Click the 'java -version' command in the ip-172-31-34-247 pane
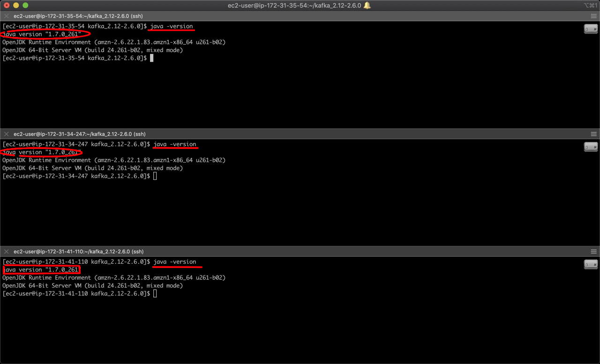The image size is (600, 364). point(175,144)
